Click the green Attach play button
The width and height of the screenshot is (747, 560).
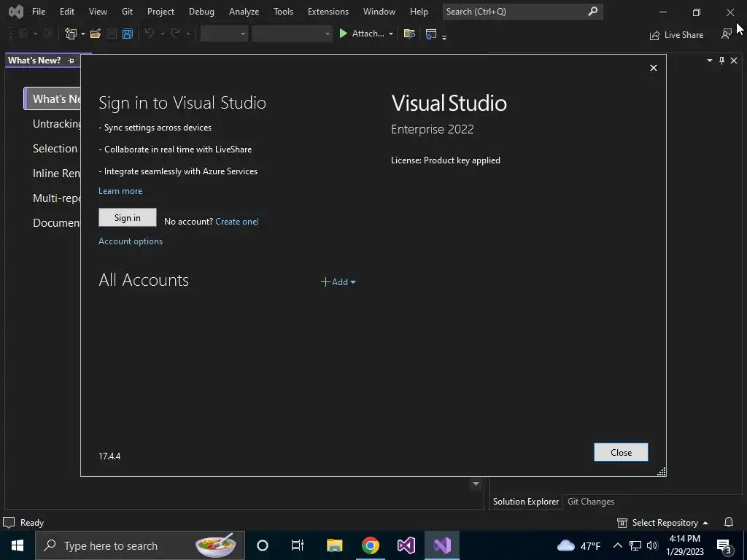coord(343,34)
